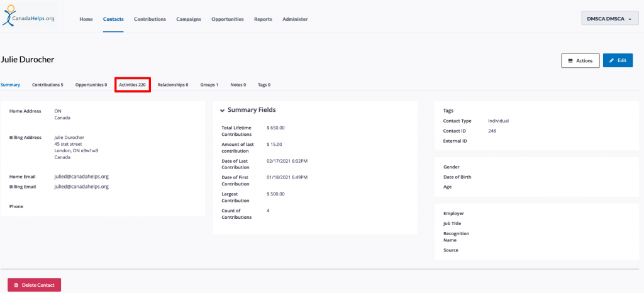Click the Date of Birth label
644x293 pixels.
click(x=458, y=177)
